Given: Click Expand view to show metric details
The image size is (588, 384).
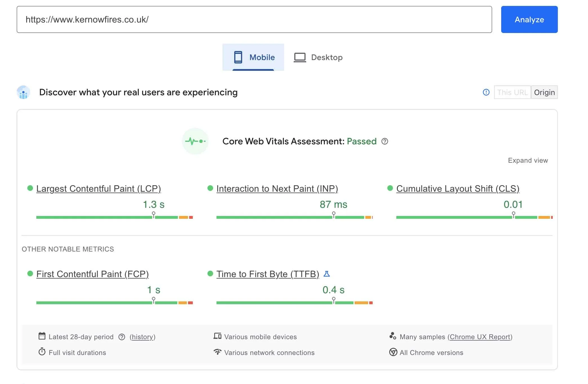Looking at the screenshot, I should click(528, 160).
